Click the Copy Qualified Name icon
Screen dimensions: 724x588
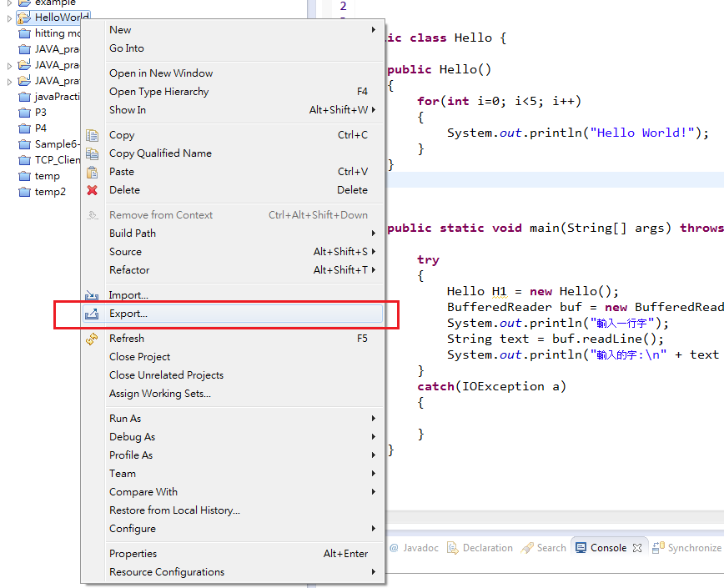(92, 153)
